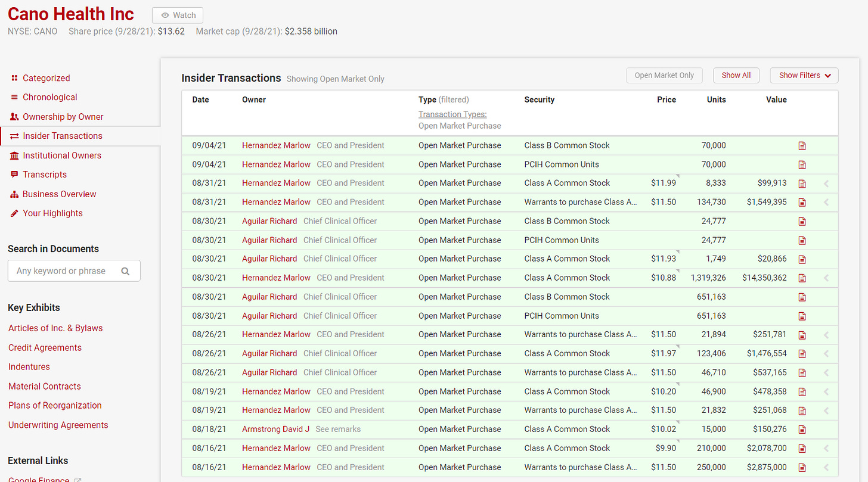The height and width of the screenshot is (482, 868).
Task: Click the Cano Health Inc title
Action: click(x=71, y=14)
